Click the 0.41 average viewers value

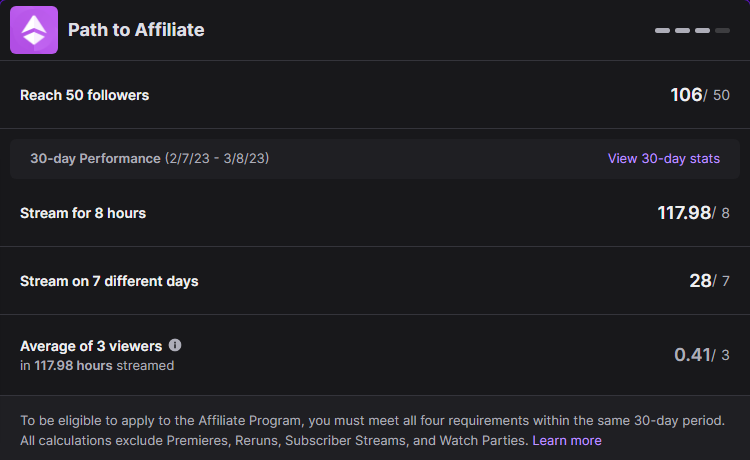[x=692, y=355]
